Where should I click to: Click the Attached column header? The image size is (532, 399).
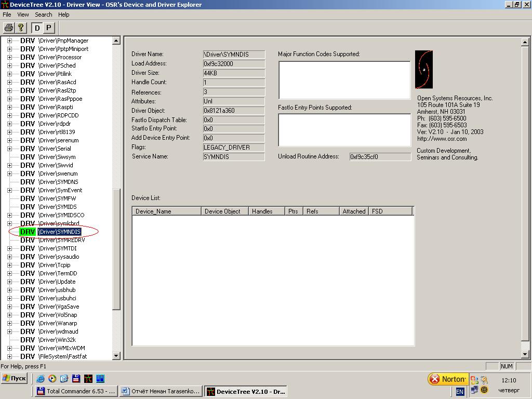pos(354,211)
